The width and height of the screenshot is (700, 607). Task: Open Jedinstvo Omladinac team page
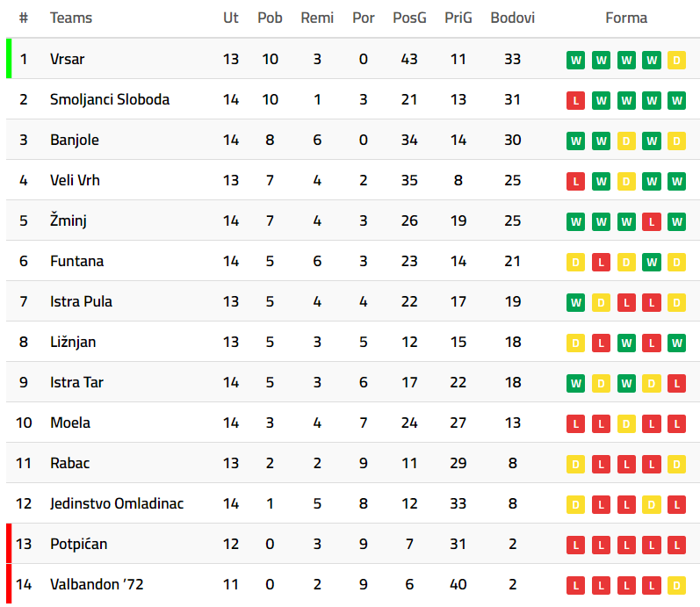coord(117,503)
